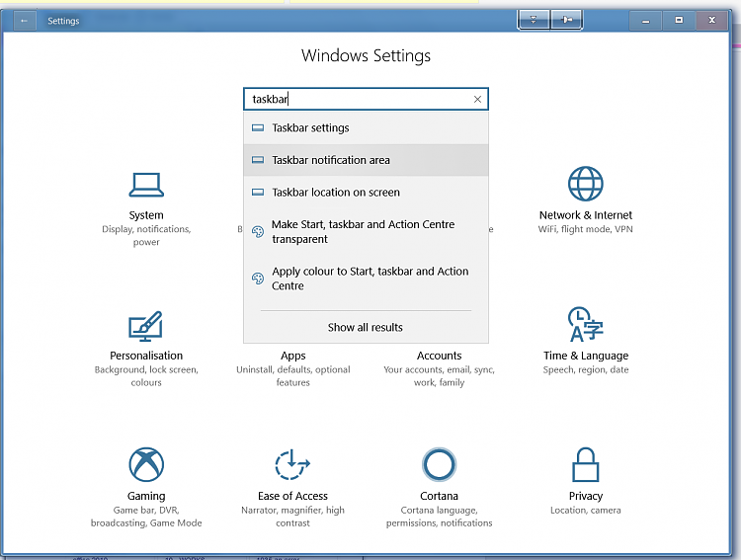This screenshot has height=560, width=741.
Task: Click 'Location, camera' description
Action: pos(586,510)
